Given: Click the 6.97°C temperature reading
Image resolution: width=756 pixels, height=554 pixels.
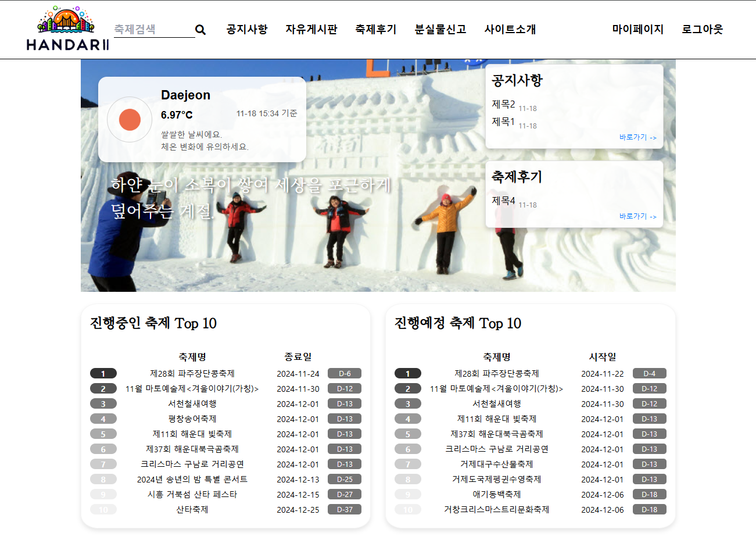Looking at the screenshot, I should [177, 115].
